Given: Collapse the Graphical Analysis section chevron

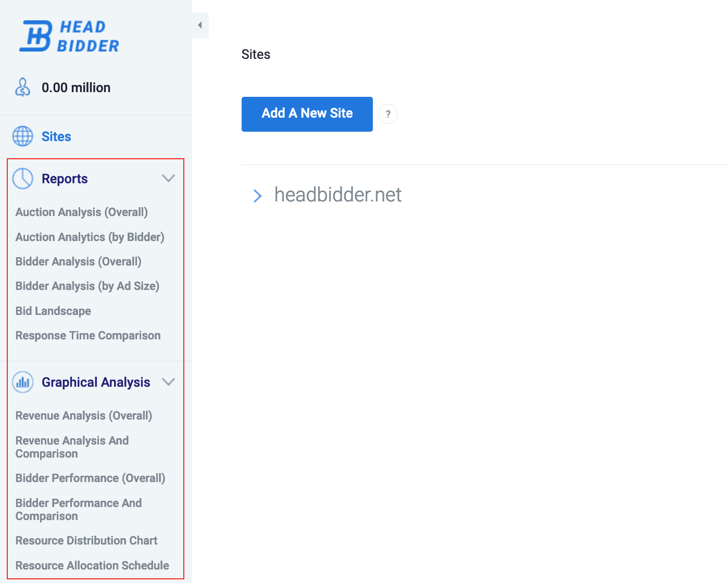Looking at the screenshot, I should pyautogui.click(x=168, y=382).
